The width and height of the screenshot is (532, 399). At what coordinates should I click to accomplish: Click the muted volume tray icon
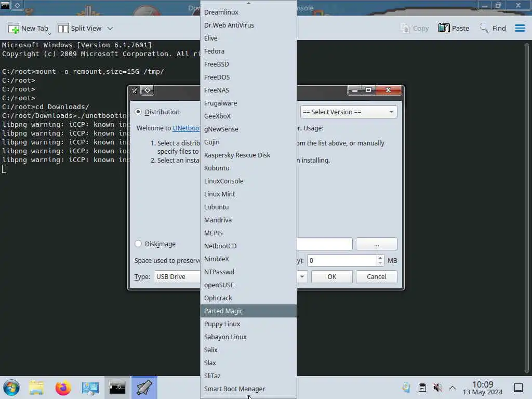point(437,388)
